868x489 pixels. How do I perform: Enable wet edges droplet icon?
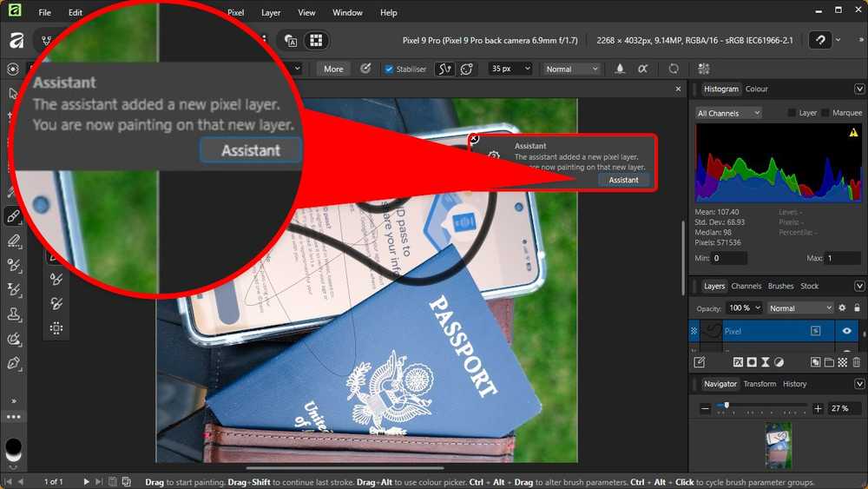(x=620, y=69)
